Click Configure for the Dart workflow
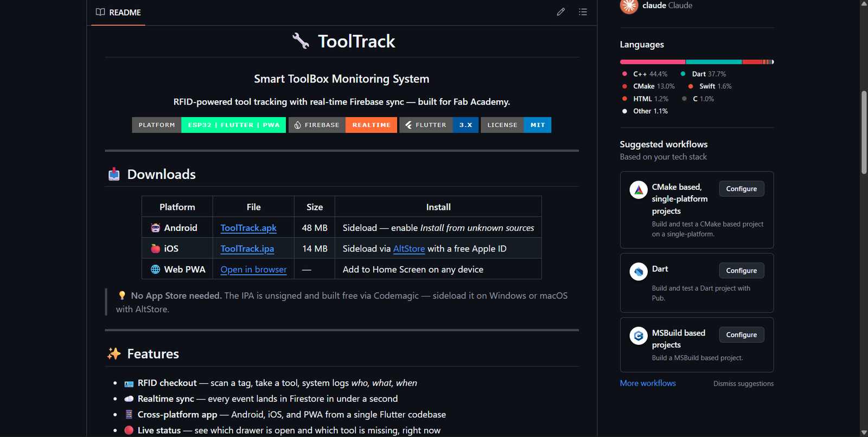This screenshot has width=868, height=437. click(742, 271)
